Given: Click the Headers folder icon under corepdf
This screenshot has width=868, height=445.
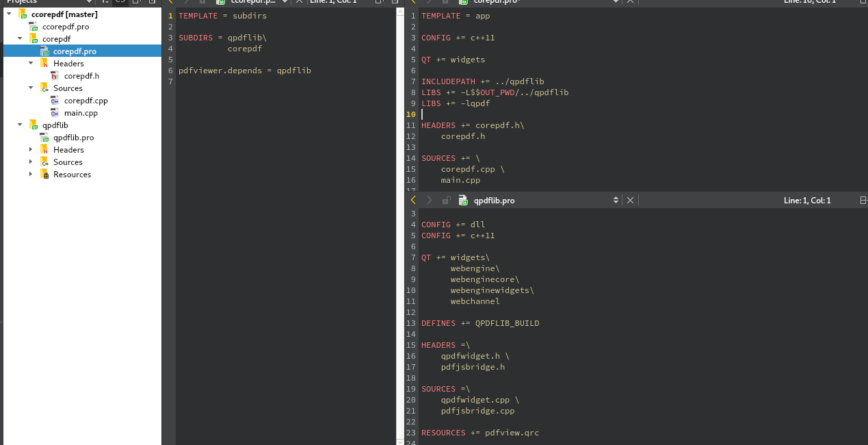Looking at the screenshot, I should (x=44, y=64).
